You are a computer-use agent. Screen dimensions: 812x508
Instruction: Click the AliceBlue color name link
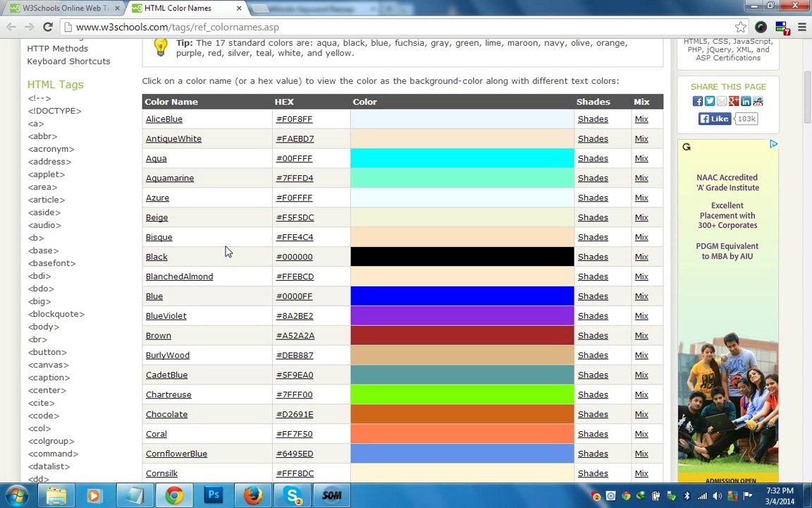(x=164, y=119)
